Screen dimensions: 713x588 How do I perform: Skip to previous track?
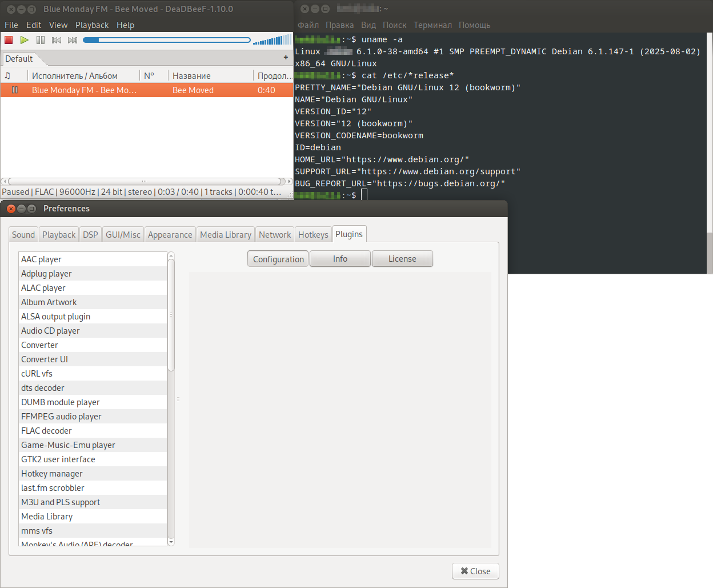57,40
